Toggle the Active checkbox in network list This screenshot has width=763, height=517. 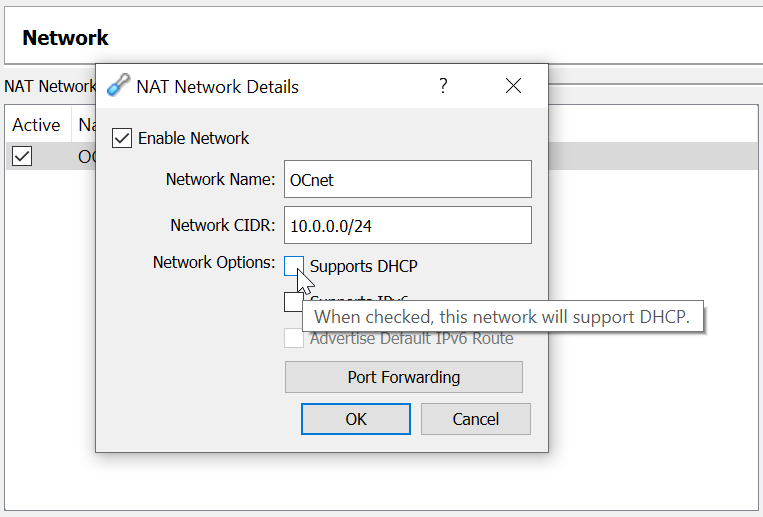tap(21, 156)
